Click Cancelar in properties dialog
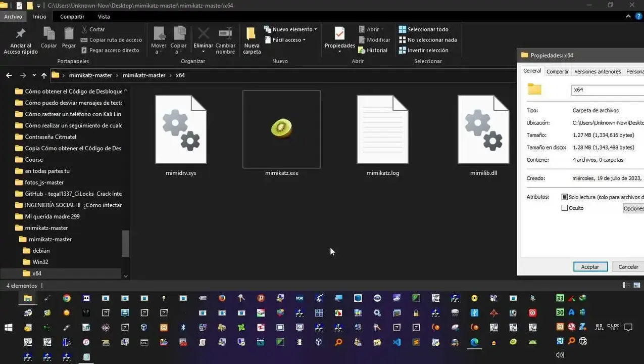 tap(628, 267)
